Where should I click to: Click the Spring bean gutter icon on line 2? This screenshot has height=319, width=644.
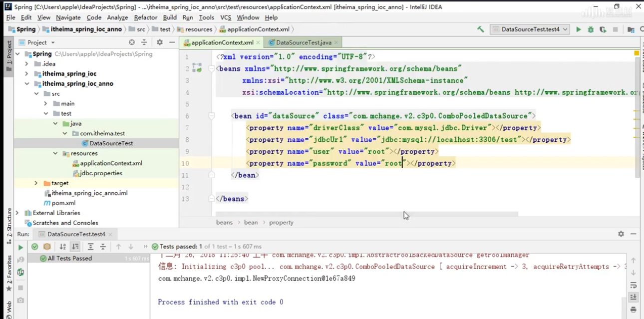point(197,68)
